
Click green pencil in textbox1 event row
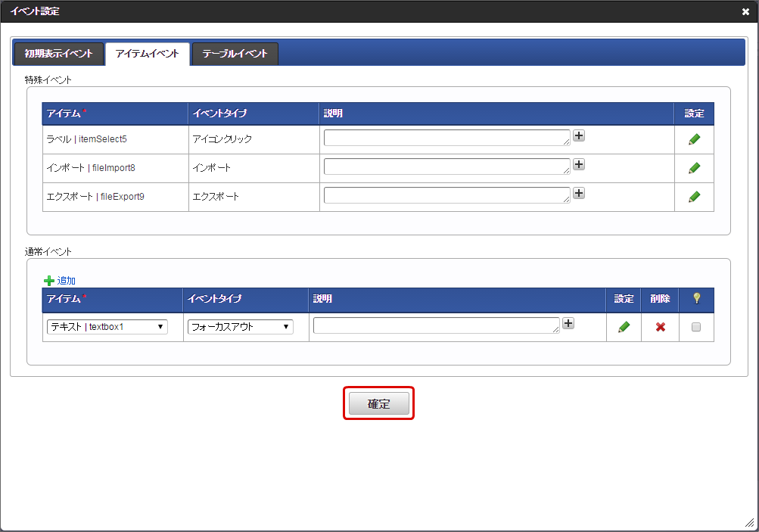click(624, 327)
